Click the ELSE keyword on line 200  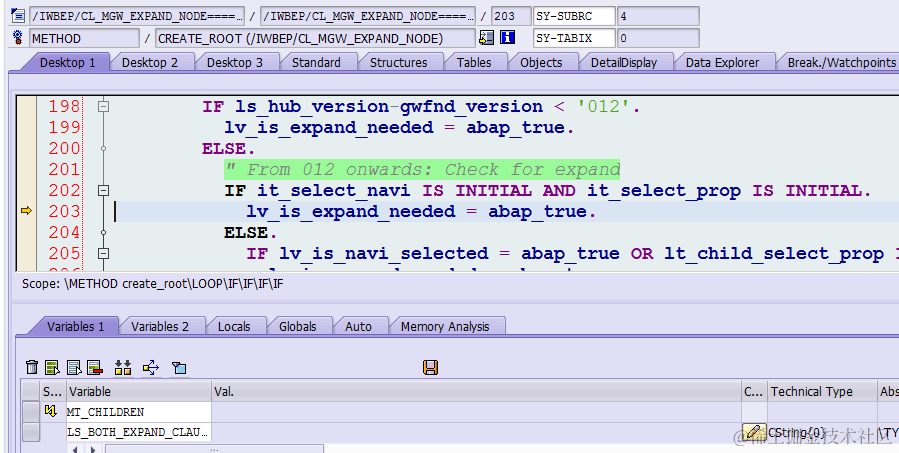[228, 149]
